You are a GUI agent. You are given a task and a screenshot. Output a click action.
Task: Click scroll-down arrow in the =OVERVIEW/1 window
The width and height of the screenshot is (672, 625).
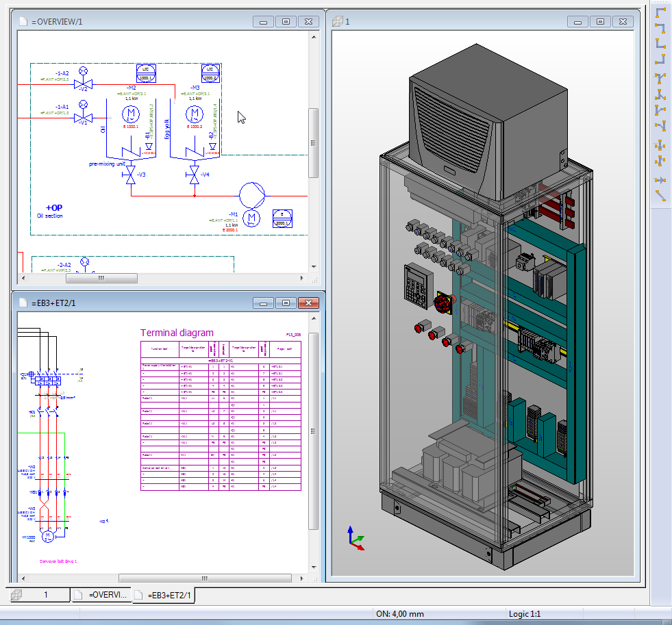314,267
